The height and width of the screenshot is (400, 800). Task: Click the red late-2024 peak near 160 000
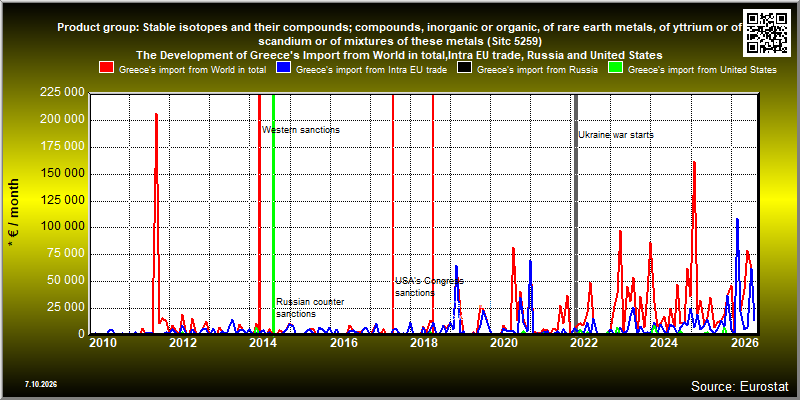(x=694, y=163)
